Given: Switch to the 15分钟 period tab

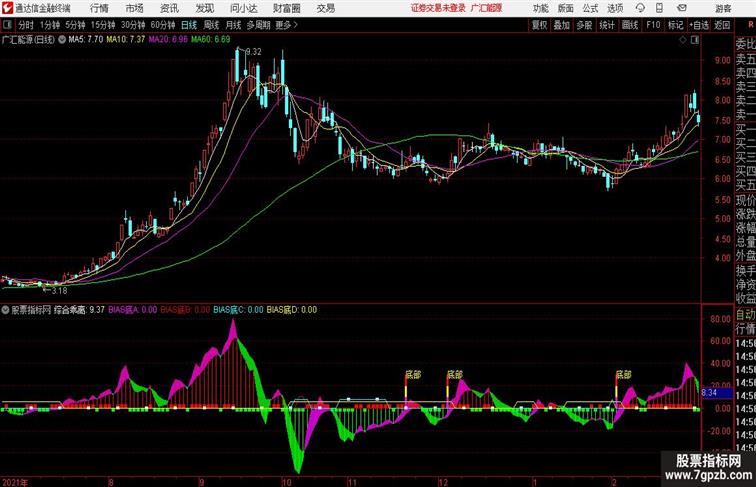Looking at the screenshot, I should (103, 25).
